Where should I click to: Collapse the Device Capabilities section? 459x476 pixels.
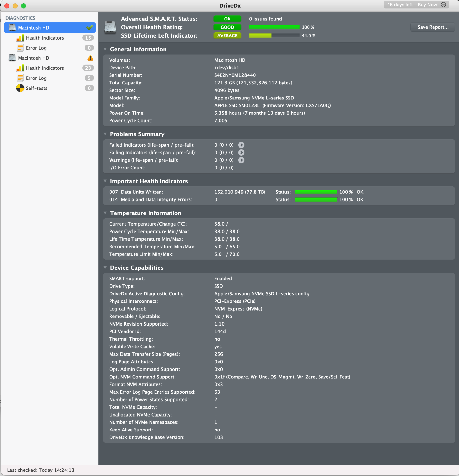[105, 268]
